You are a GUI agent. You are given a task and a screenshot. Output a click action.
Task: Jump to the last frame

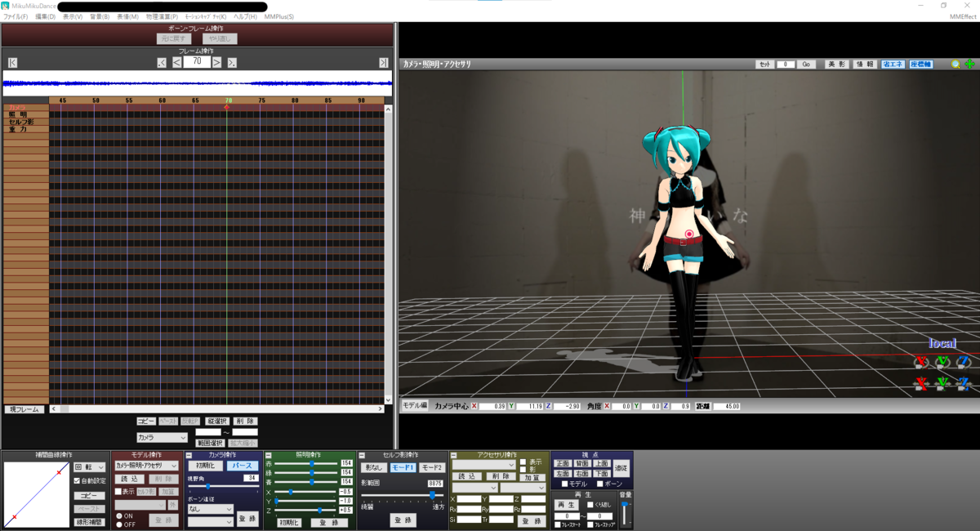click(384, 63)
